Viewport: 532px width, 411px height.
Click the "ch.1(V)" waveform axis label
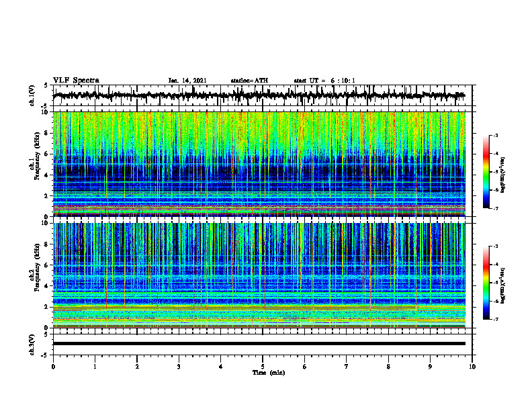tap(32, 95)
